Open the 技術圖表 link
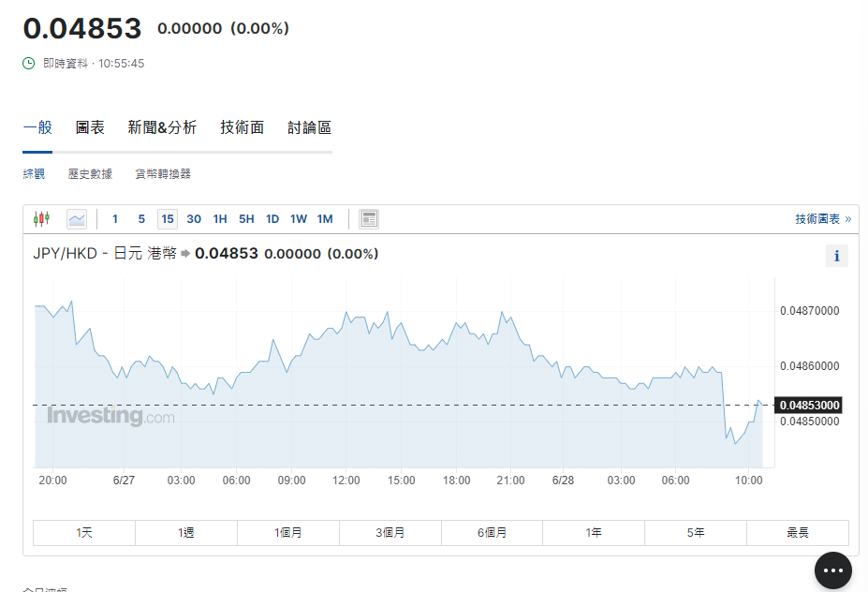 [x=822, y=219]
